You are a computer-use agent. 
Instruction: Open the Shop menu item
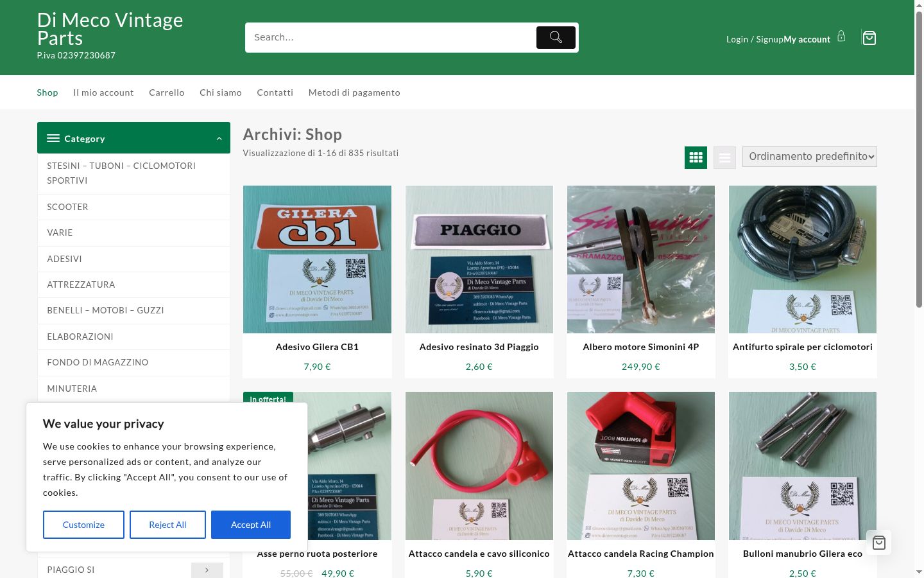(x=47, y=92)
